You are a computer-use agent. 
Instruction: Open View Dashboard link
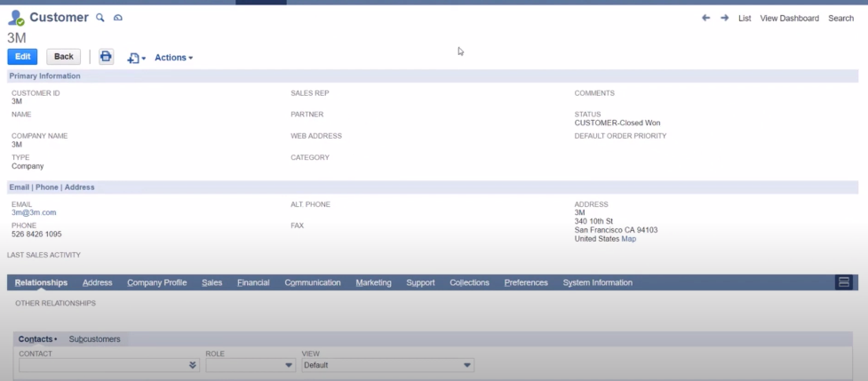pos(790,19)
